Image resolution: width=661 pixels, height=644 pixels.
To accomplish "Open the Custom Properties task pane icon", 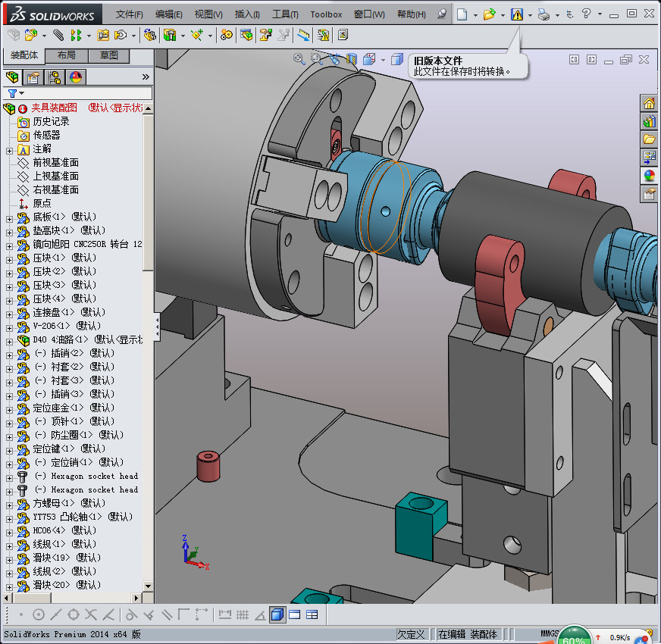I will pos(649,193).
